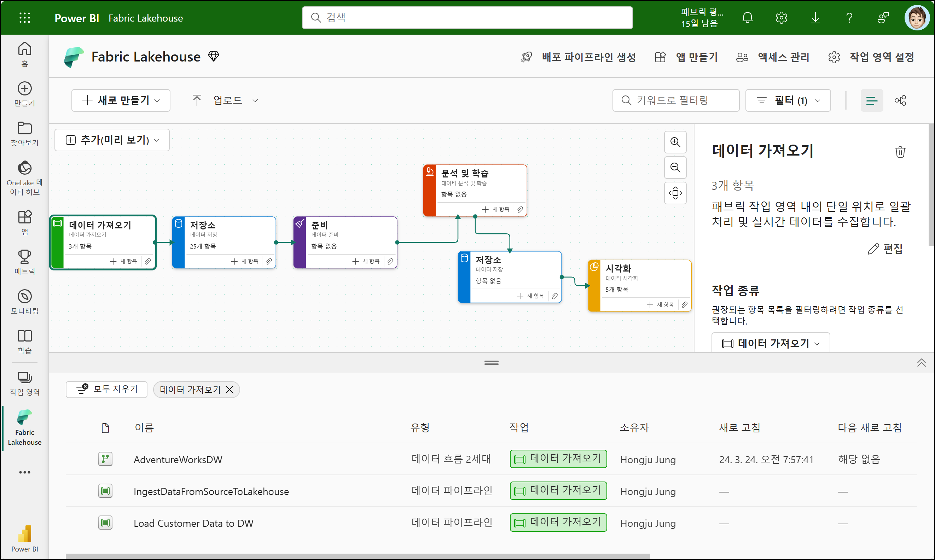Open the app launcher grid icon
Viewport: 935px width, 560px height.
[24, 18]
